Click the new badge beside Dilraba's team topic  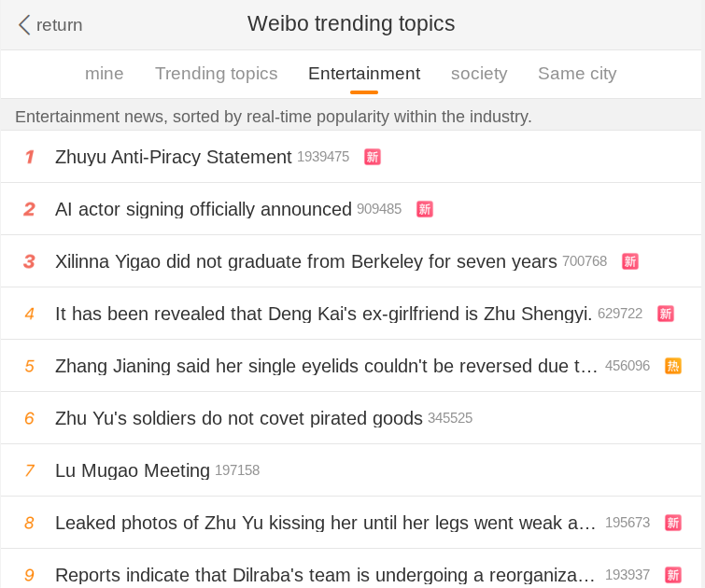(x=673, y=575)
